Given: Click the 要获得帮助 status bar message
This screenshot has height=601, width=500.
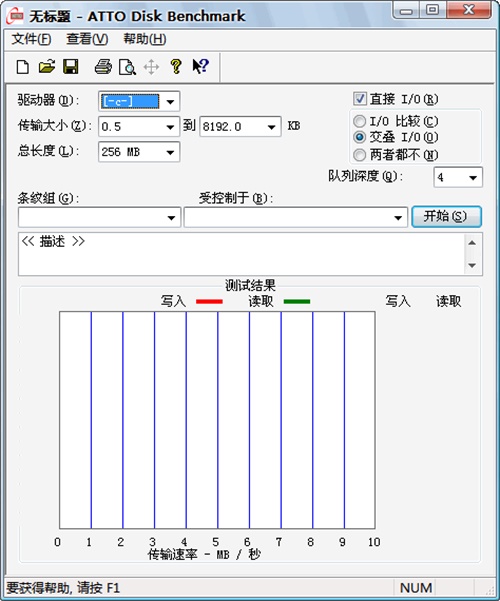Looking at the screenshot, I should [63, 588].
